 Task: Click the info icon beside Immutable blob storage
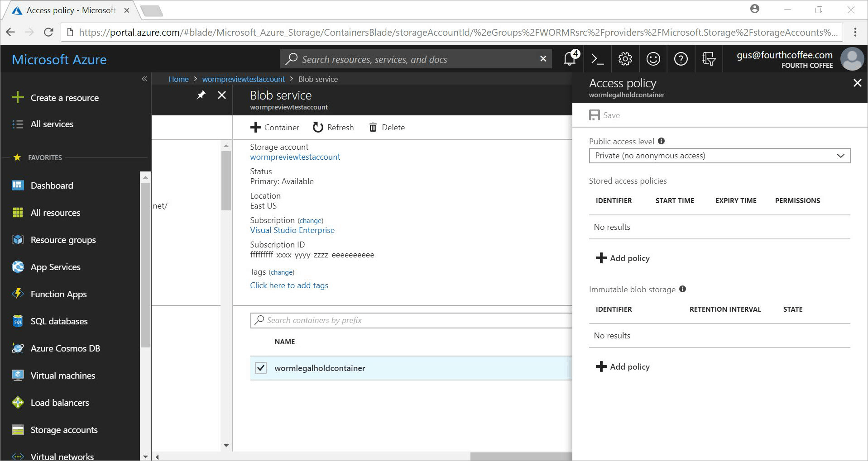pyautogui.click(x=683, y=289)
